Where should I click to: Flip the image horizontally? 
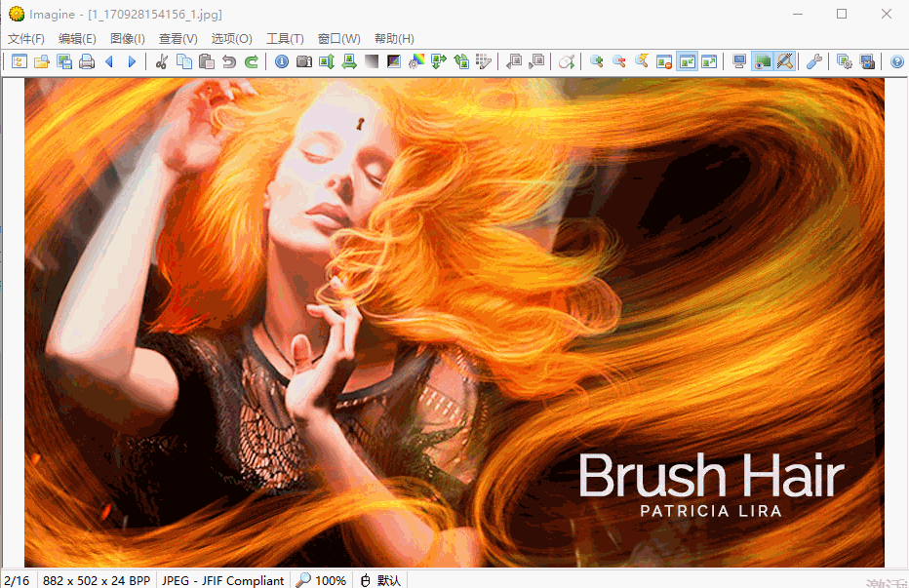coord(349,61)
